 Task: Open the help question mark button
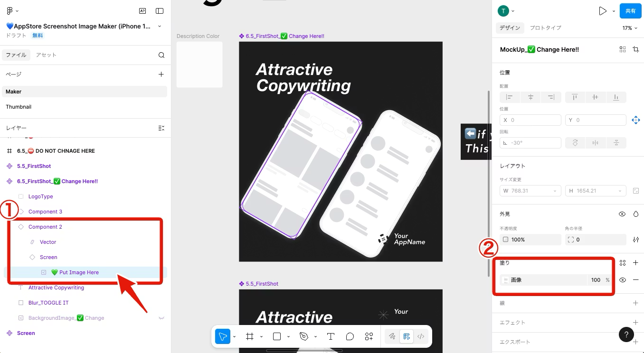click(626, 334)
